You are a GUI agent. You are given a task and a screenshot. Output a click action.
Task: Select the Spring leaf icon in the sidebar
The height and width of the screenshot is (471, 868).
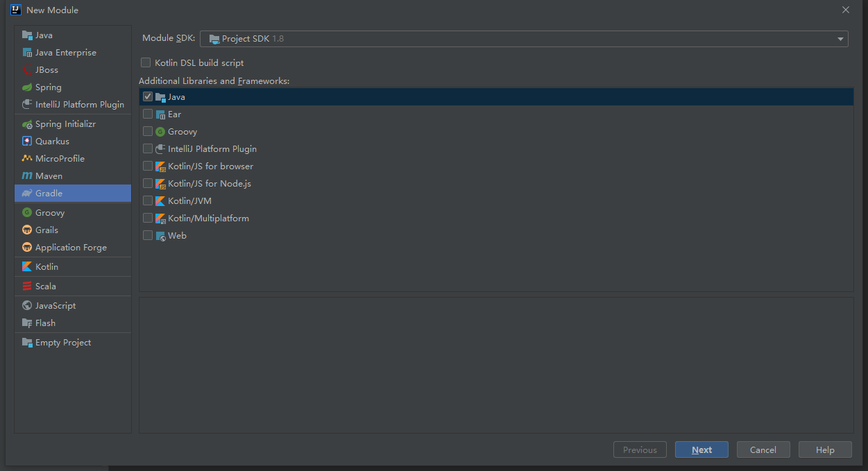point(27,87)
